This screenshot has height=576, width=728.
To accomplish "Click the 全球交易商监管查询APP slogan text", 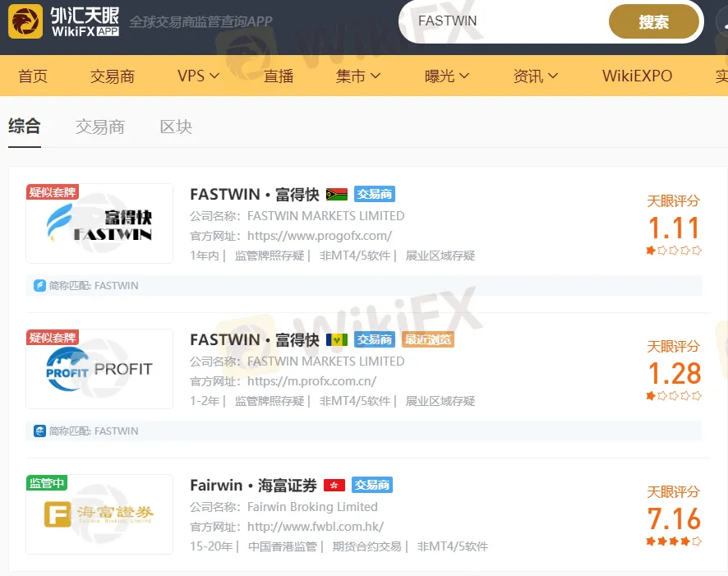I will coord(200,21).
